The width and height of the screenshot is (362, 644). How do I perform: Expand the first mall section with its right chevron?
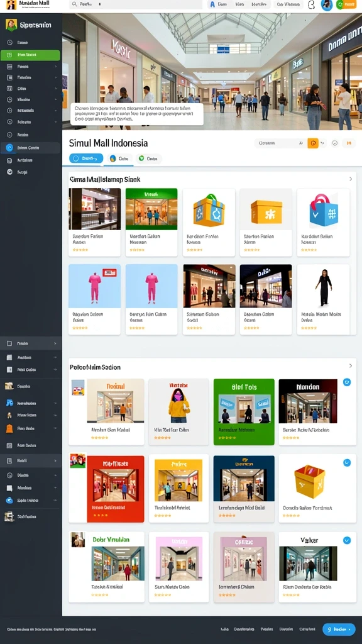click(351, 179)
